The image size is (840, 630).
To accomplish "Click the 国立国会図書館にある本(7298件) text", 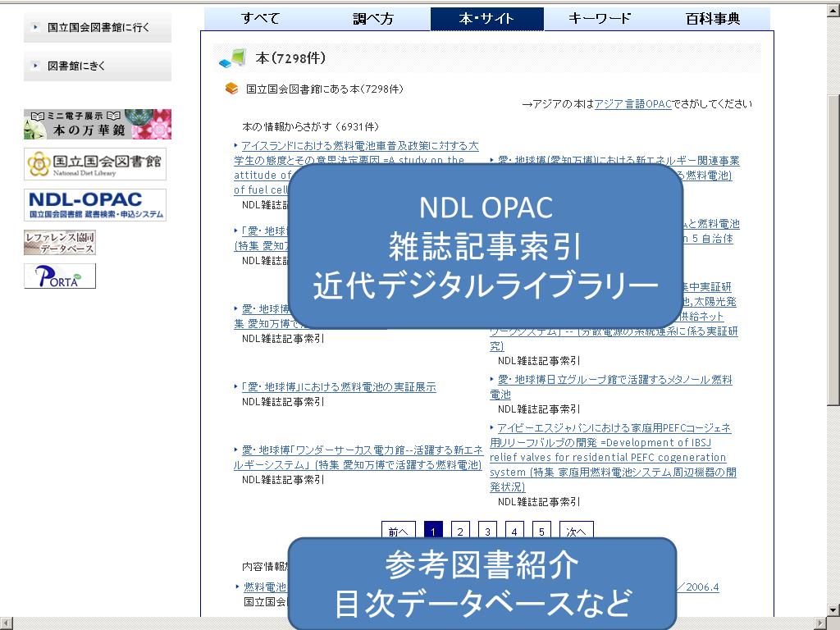I will coord(325,89).
